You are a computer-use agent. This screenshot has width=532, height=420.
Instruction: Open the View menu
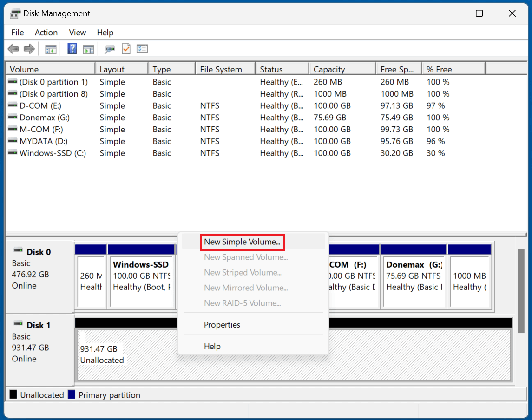77,33
